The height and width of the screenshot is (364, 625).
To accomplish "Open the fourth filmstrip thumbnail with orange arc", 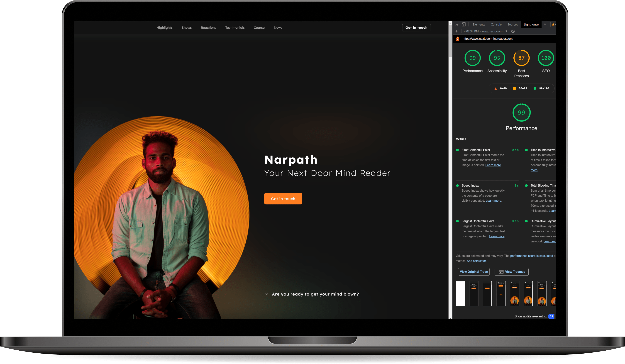I will 501,294.
